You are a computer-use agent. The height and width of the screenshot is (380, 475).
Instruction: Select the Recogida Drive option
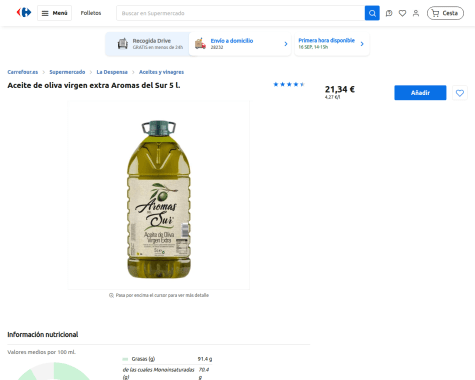tap(148, 44)
